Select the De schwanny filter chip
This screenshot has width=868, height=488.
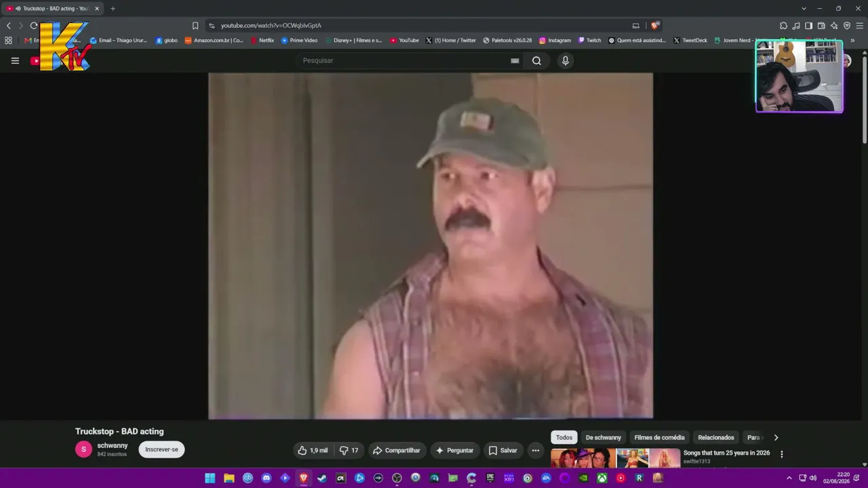(x=603, y=437)
